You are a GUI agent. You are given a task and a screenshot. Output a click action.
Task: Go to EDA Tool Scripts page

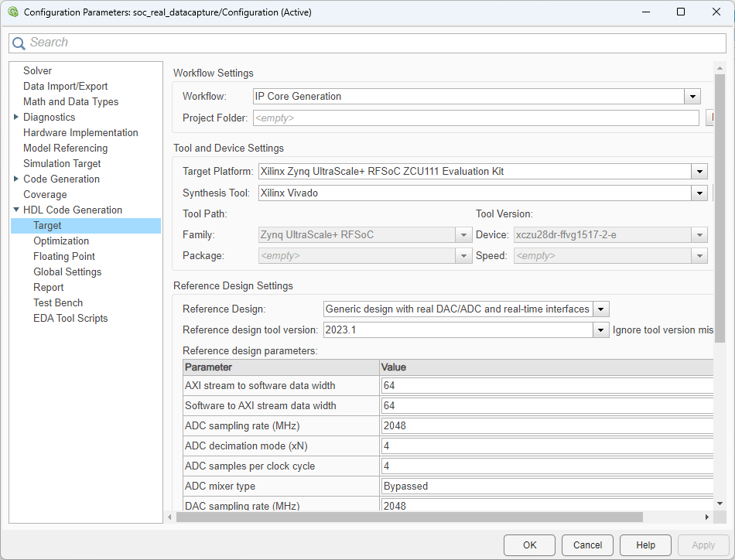tap(70, 318)
